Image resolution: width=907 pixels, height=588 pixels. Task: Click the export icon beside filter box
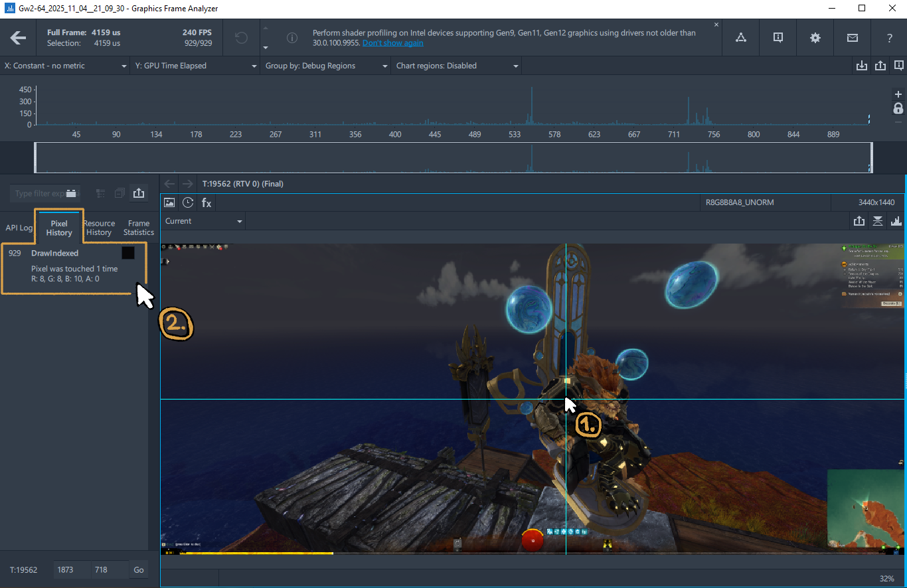coord(138,193)
